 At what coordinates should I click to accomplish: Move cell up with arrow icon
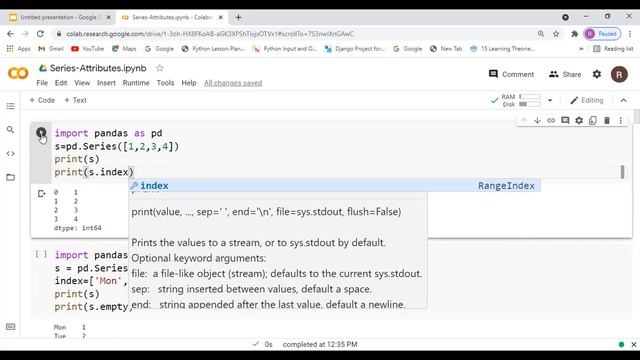point(523,120)
